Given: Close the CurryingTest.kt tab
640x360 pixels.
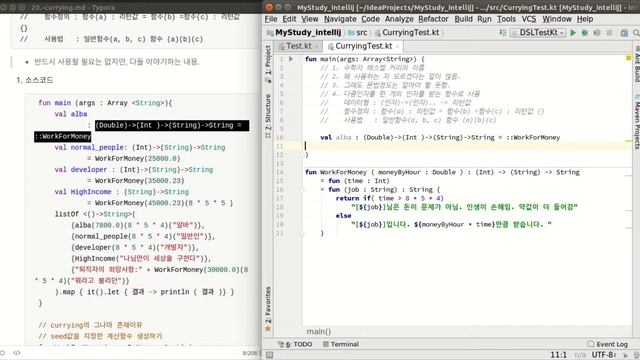Looking at the screenshot, I should 397,47.
